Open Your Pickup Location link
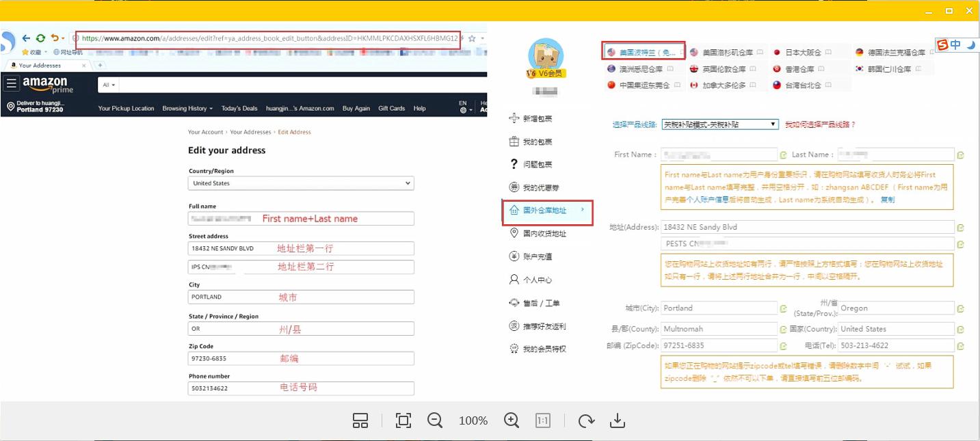This screenshot has height=441, width=980. [126, 108]
